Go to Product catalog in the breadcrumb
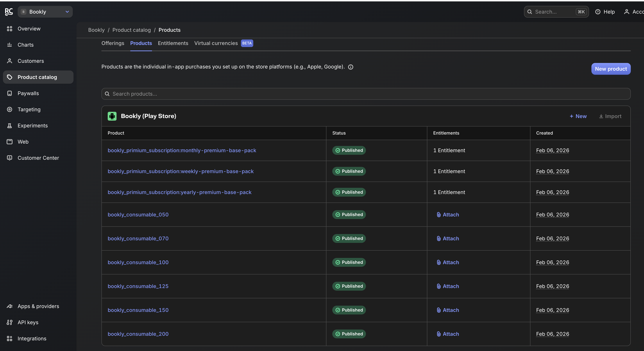The image size is (644, 351). click(x=131, y=30)
